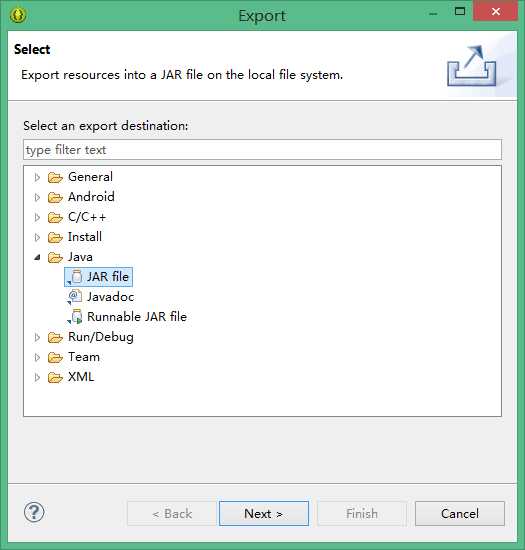525x550 pixels.
Task: Maximize the Export dialog window
Action: click(460, 12)
